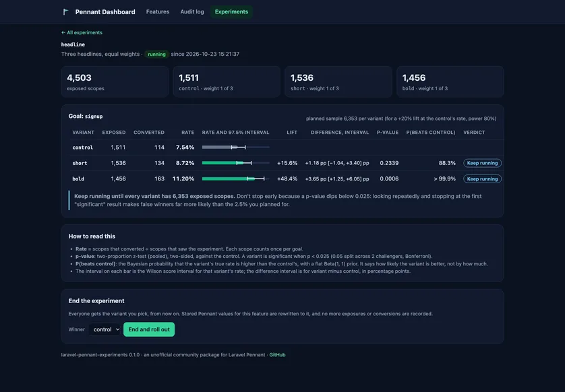The width and height of the screenshot is (565, 392).
Task: Go back to All experiments
Action: tap(82, 32)
